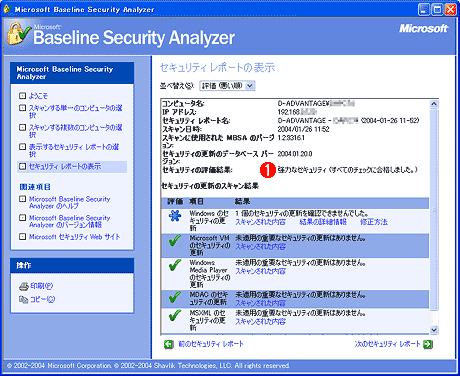
Task: Open the 並べ替え sort order dropdown
Action: (227, 86)
